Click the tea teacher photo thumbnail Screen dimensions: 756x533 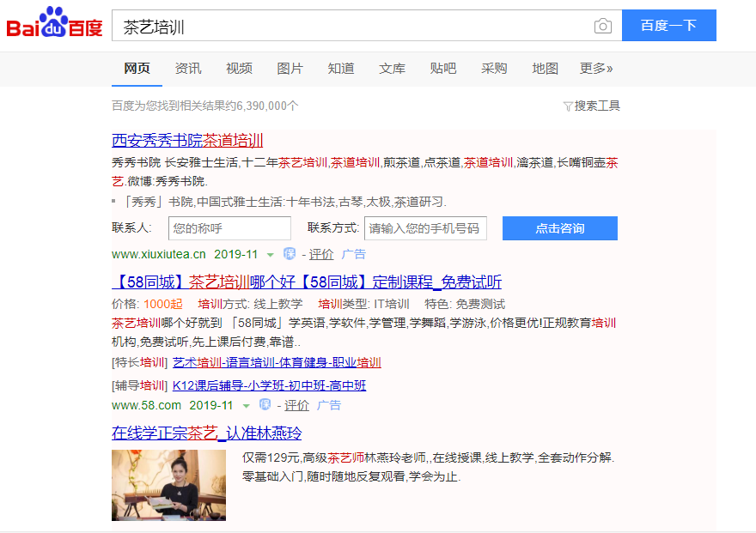click(x=168, y=485)
